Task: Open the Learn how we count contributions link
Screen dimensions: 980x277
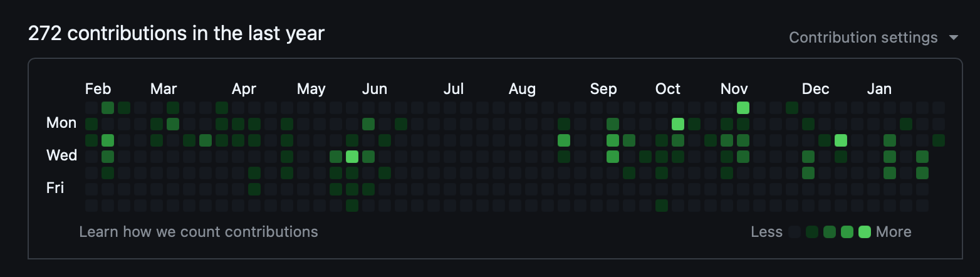Action: click(199, 232)
